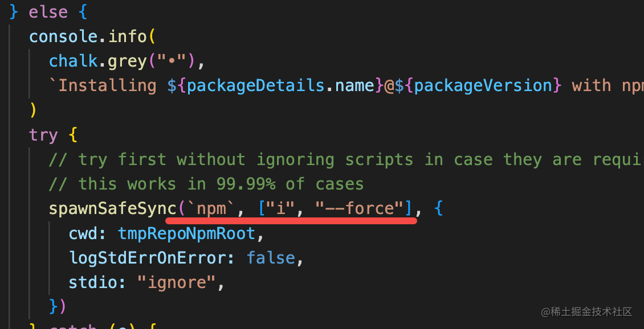The image size is (644, 329).
Task: Click the "i" argument string
Action: tap(282, 209)
